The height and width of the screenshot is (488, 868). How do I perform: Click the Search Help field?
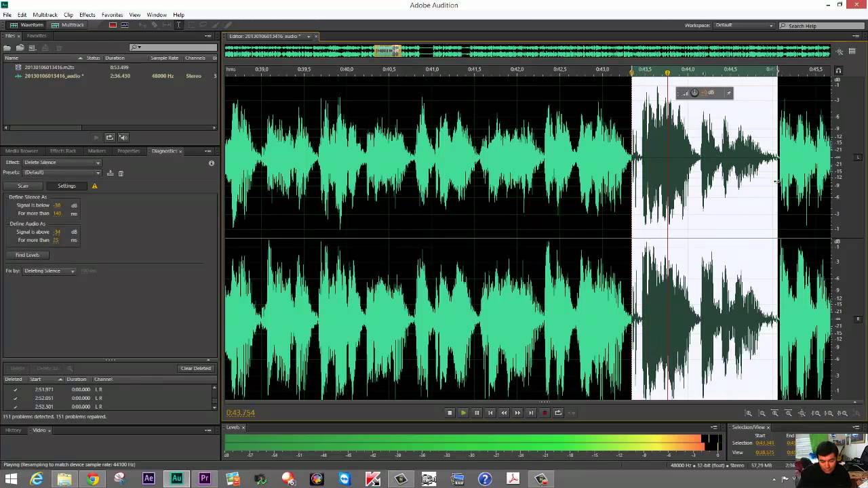[x=821, y=26]
